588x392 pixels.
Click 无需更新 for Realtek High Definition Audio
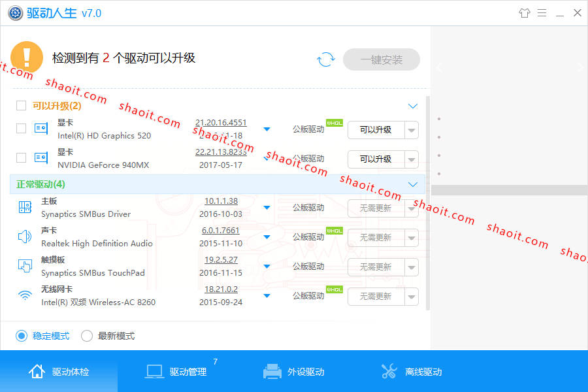376,238
